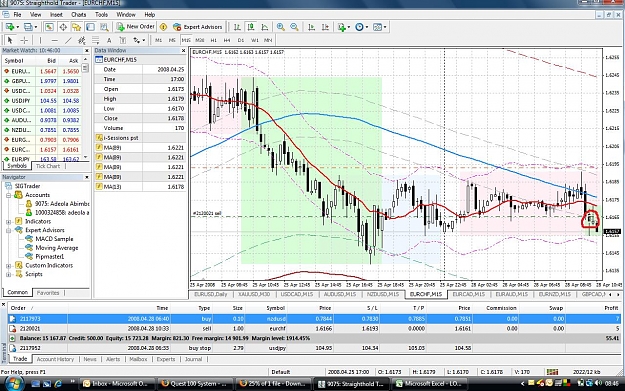Screen dimensions: 625x391
Task: Toggle the Navigator folder-star icon
Action: click(x=77, y=27)
